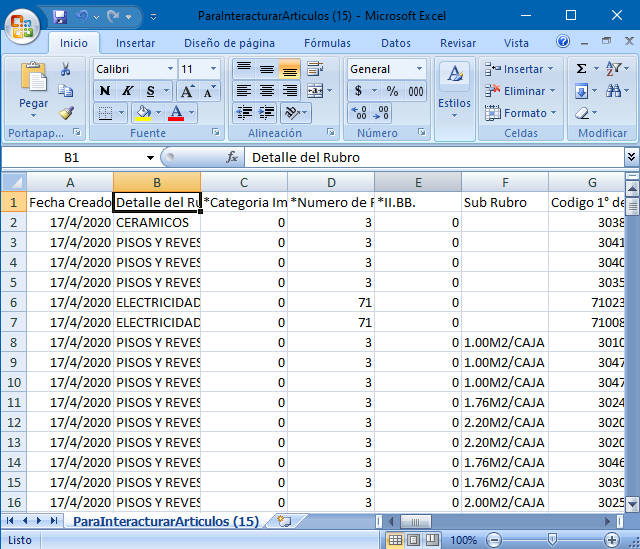Increase indent in the Alineación group
This screenshot has height=549, width=640.
tap(267, 113)
